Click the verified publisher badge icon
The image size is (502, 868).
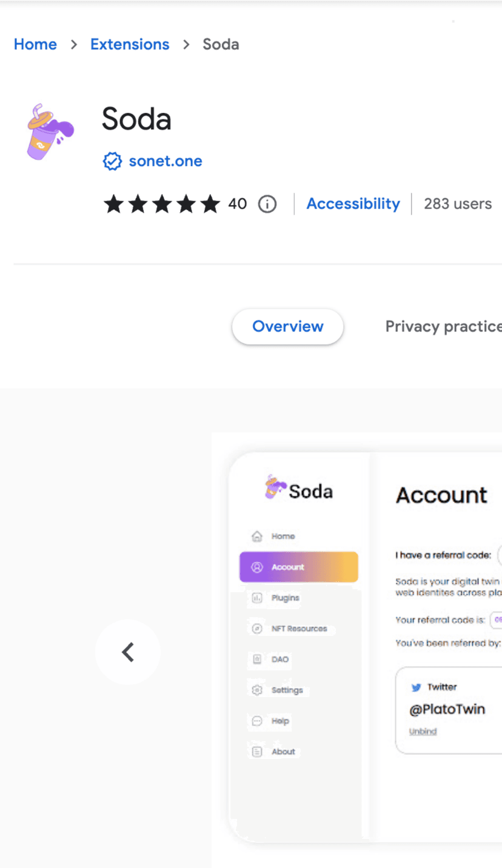(x=112, y=161)
